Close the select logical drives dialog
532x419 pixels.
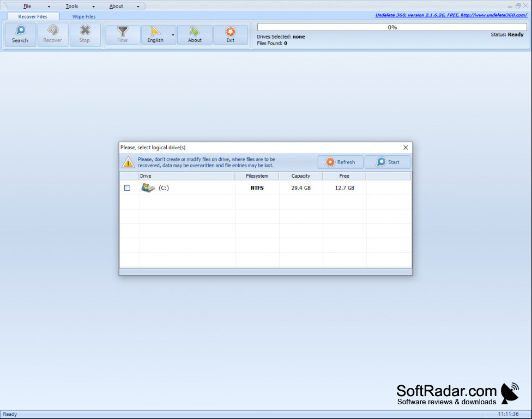(406, 148)
